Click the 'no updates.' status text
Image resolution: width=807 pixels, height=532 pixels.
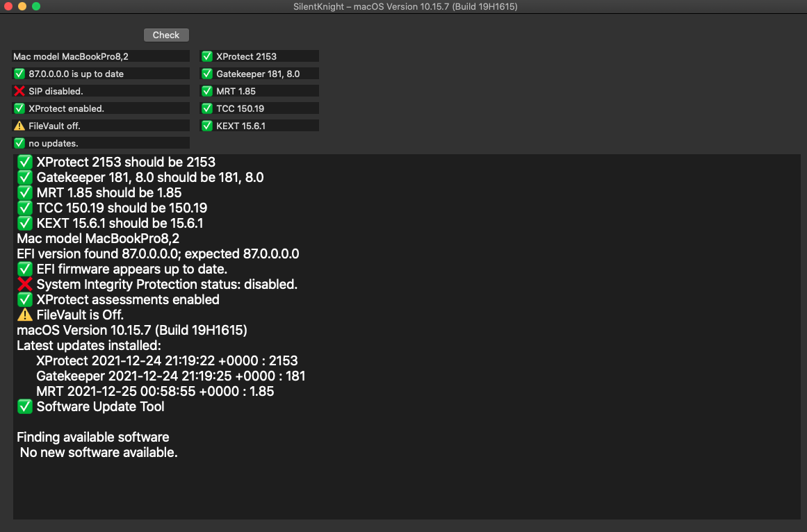(x=54, y=143)
